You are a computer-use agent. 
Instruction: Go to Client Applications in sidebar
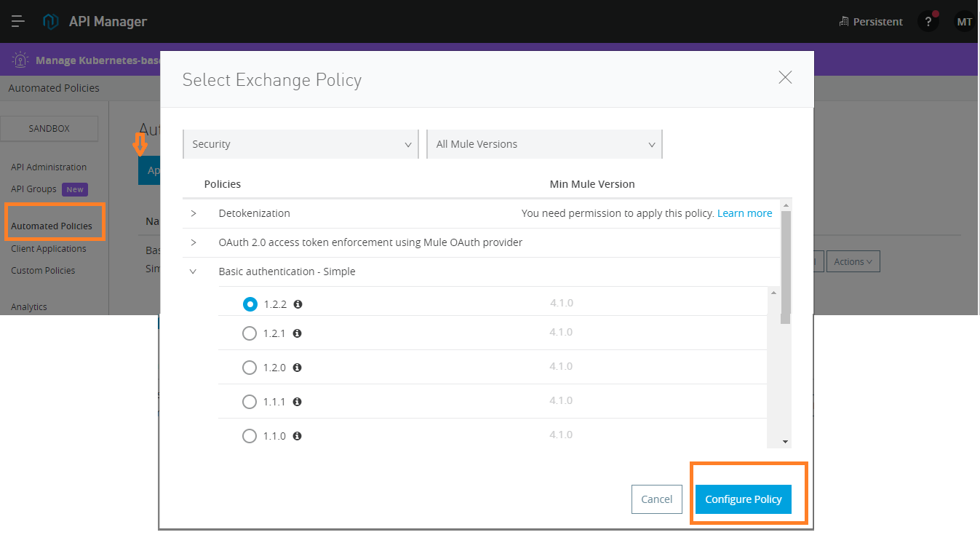click(x=49, y=249)
